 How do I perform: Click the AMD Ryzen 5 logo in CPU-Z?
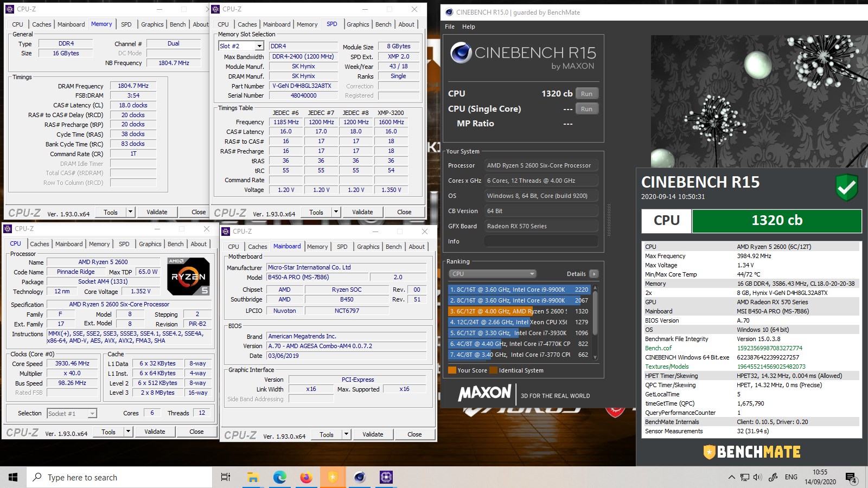188,276
